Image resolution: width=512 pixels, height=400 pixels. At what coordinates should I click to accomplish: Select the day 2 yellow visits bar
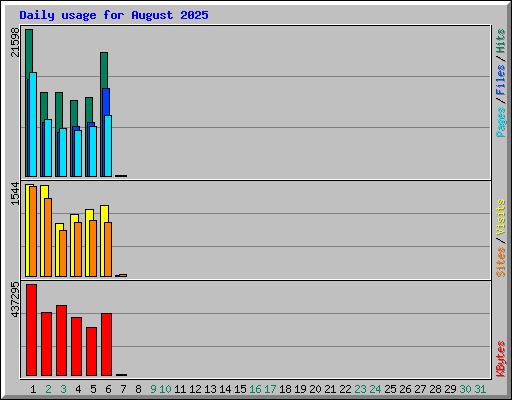click(x=43, y=231)
